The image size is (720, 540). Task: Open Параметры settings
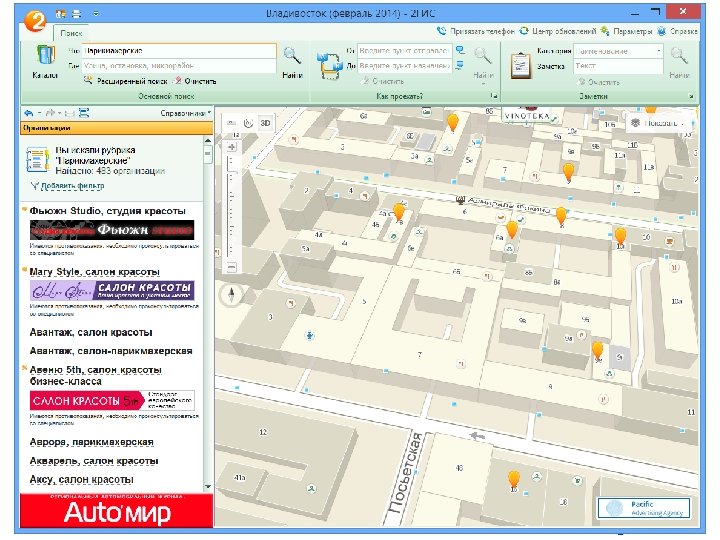pos(626,31)
